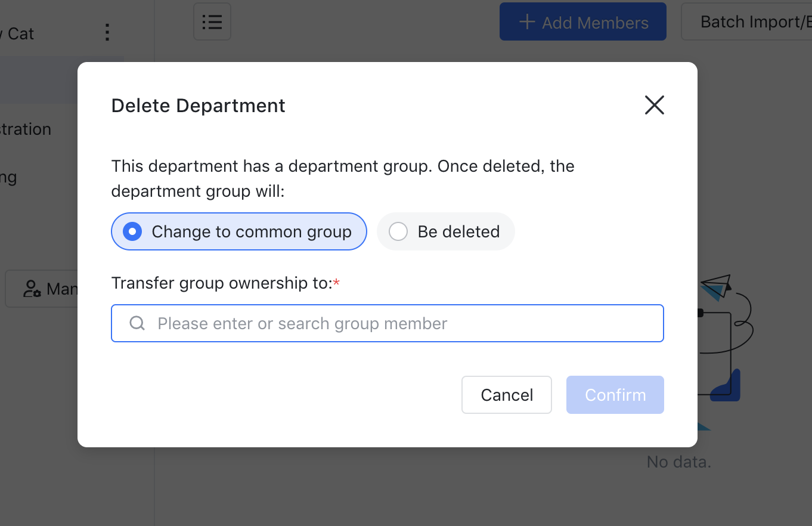This screenshot has height=526, width=812.
Task: Select the Administration department in the sidebar
Action: 25,129
